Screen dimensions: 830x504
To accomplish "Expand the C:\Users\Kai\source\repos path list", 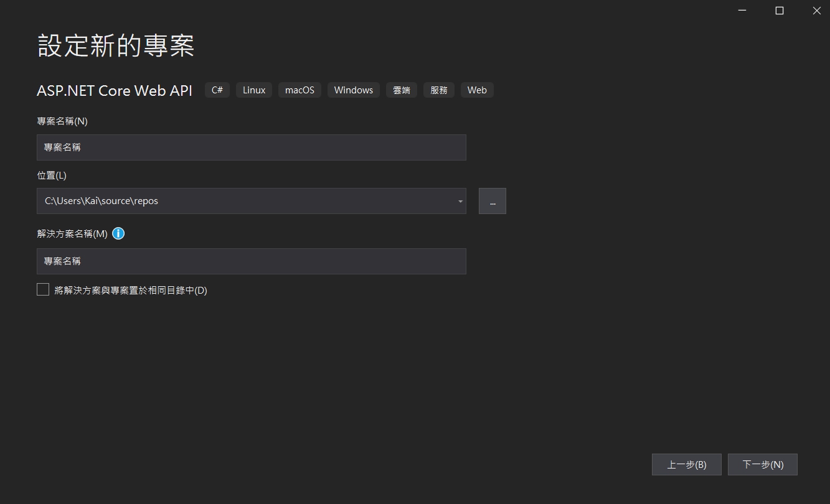I will click(460, 200).
